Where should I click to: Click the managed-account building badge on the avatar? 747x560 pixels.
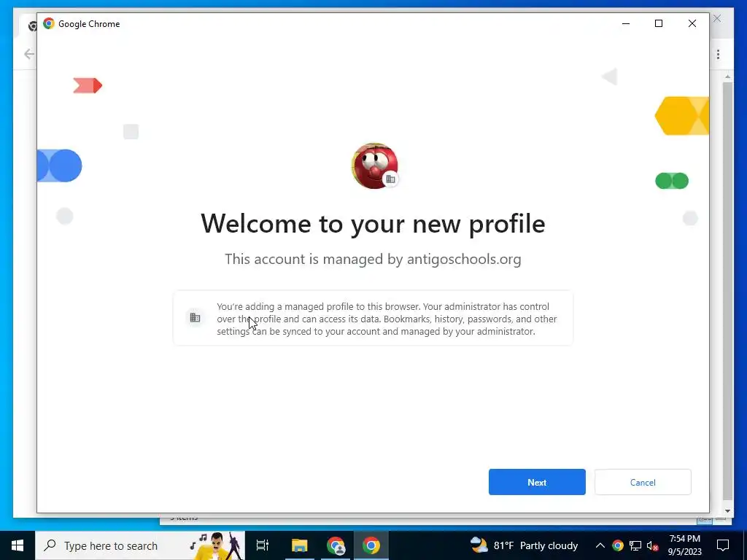[391, 179]
